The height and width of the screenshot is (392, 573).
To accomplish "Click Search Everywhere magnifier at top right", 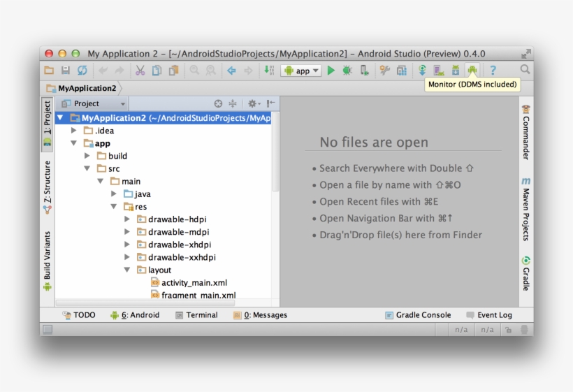I will [x=525, y=69].
